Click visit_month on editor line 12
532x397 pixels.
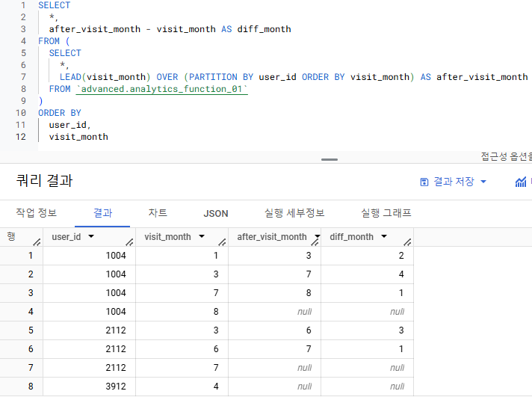click(78, 137)
